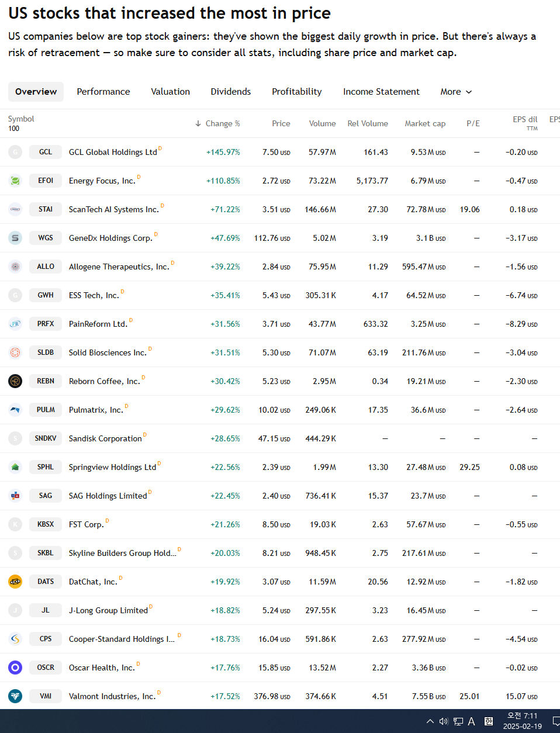Click the Reborn Coffee logo icon

coord(15,381)
